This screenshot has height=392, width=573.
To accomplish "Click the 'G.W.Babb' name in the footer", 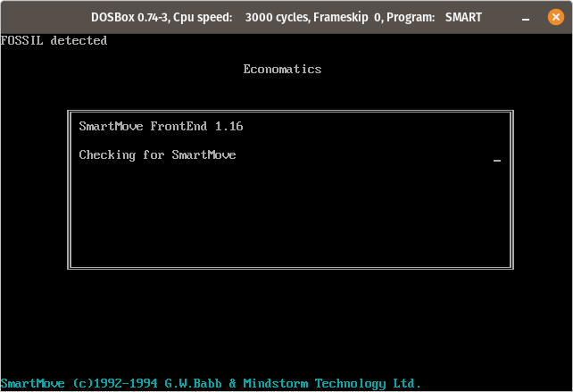I will pos(193,384).
